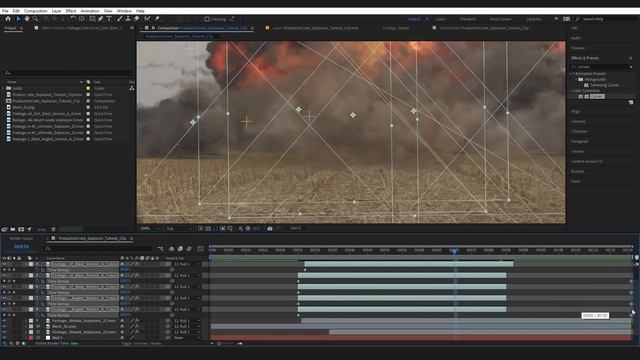Select the Rectangle shape tool
Screen dimensions: 640x360
(92, 19)
